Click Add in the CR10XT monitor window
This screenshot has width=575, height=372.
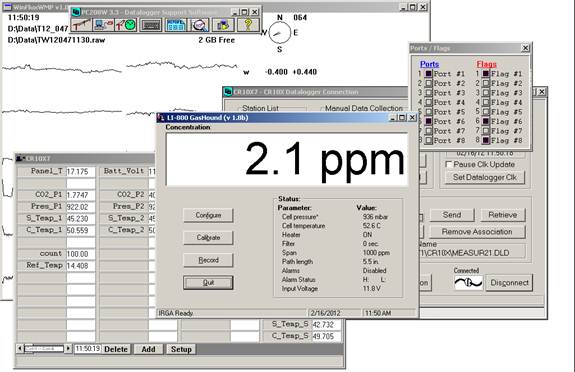pyautogui.click(x=148, y=349)
